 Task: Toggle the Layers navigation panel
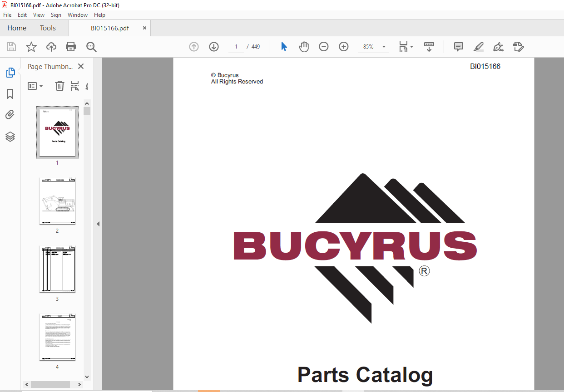[x=10, y=137]
